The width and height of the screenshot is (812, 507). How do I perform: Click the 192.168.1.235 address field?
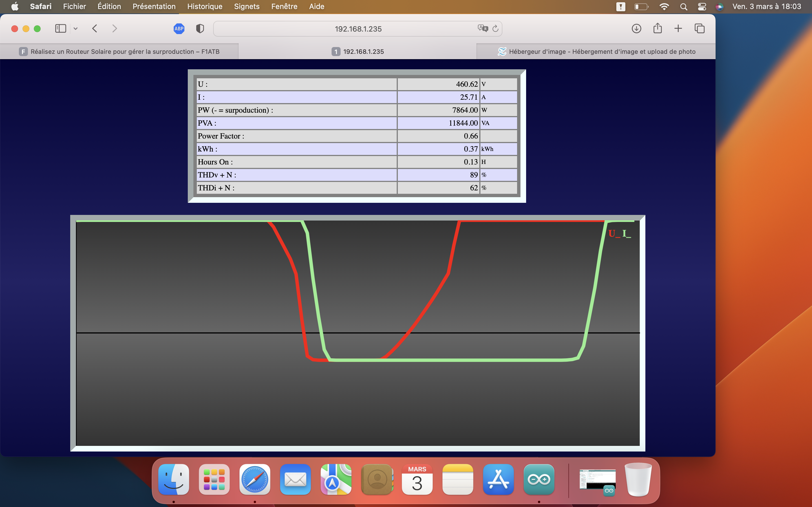358,29
